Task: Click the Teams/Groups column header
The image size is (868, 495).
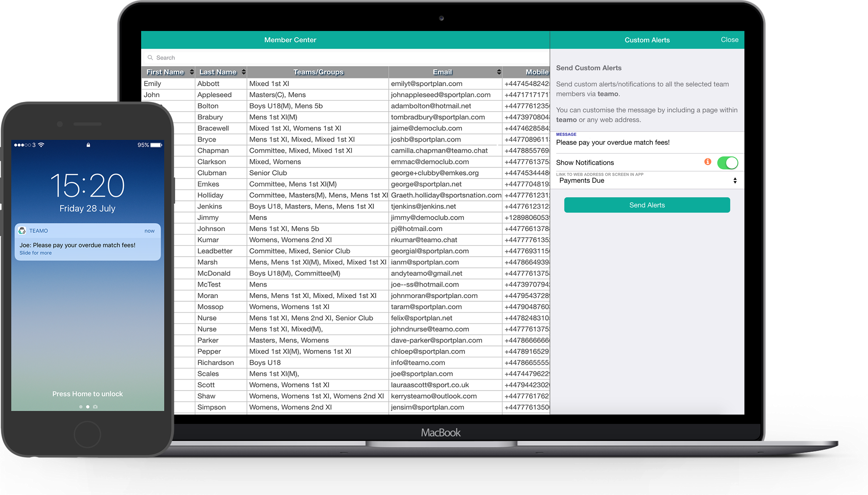Action: point(318,72)
